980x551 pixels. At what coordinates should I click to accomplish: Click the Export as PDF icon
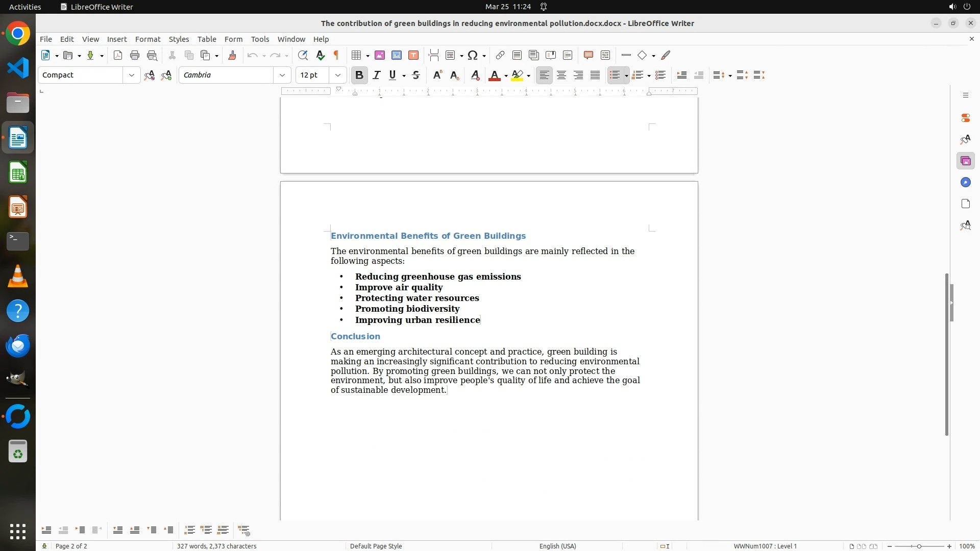pyautogui.click(x=118, y=56)
